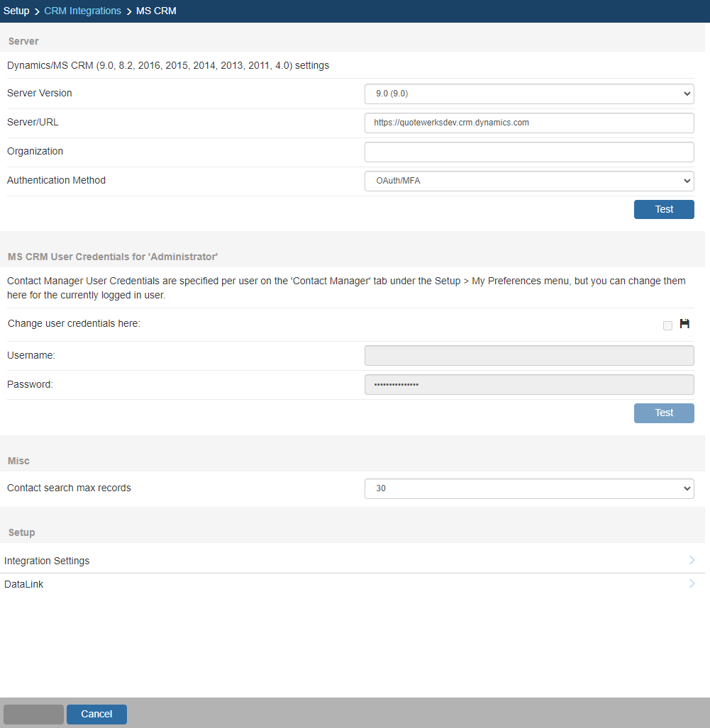Open the Server Version dropdown

(529, 94)
